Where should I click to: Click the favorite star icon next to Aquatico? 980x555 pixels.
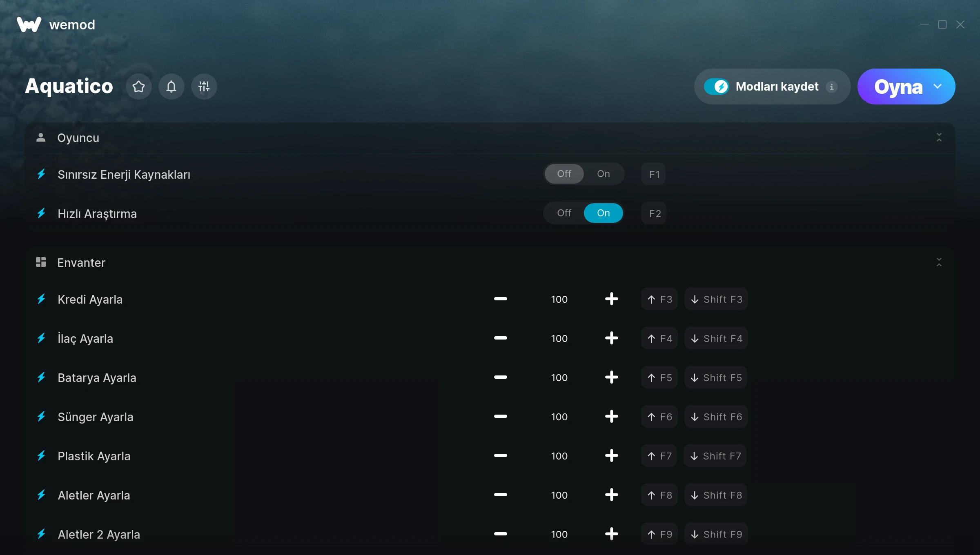pyautogui.click(x=139, y=87)
